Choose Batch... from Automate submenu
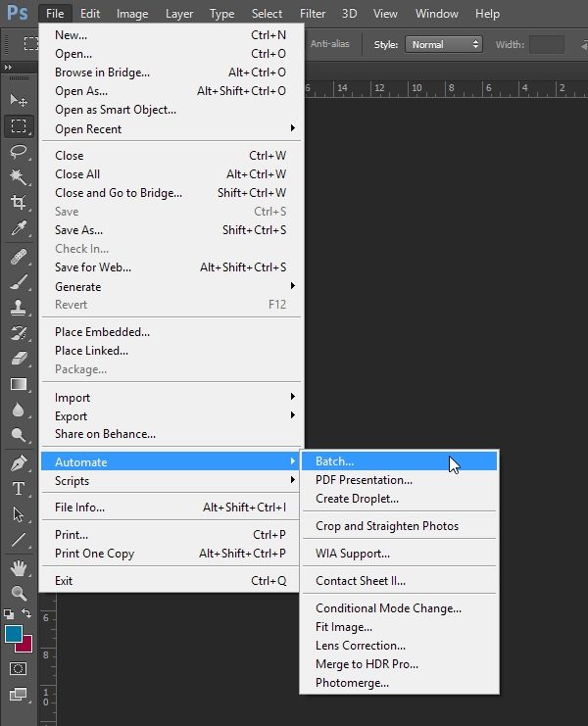Viewport: 588px width, 726px height. pyautogui.click(x=399, y=461)
